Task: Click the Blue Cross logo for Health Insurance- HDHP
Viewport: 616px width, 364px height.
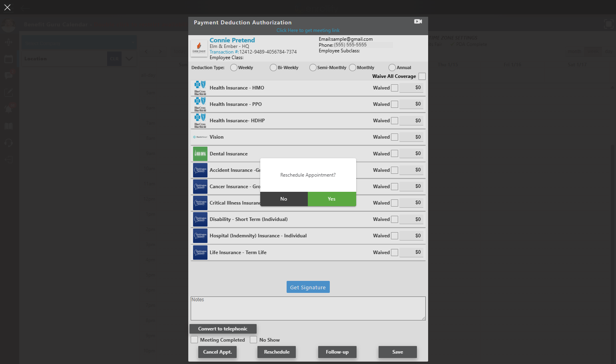Action: pyautogui.click(x=200, y=121)
